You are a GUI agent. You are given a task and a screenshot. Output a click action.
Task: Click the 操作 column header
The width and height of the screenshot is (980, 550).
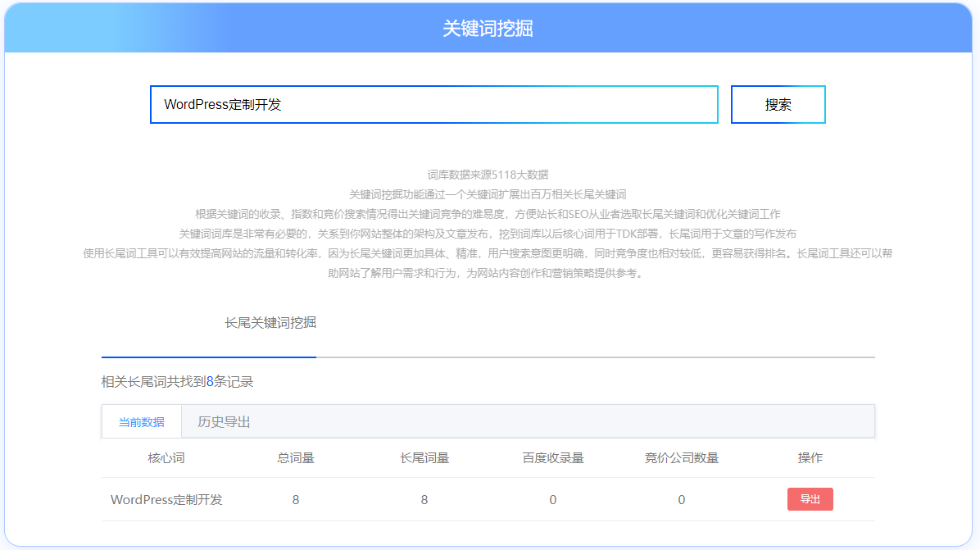(x=810, y=459)
